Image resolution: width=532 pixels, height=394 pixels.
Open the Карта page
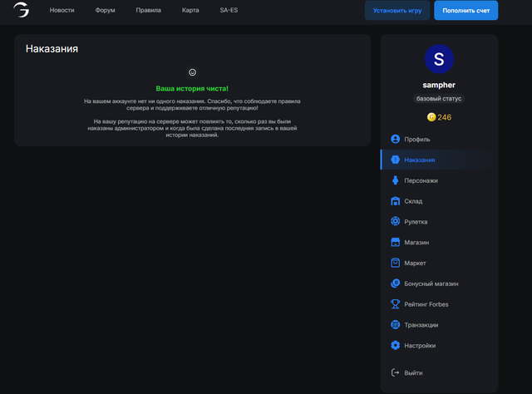190,10
